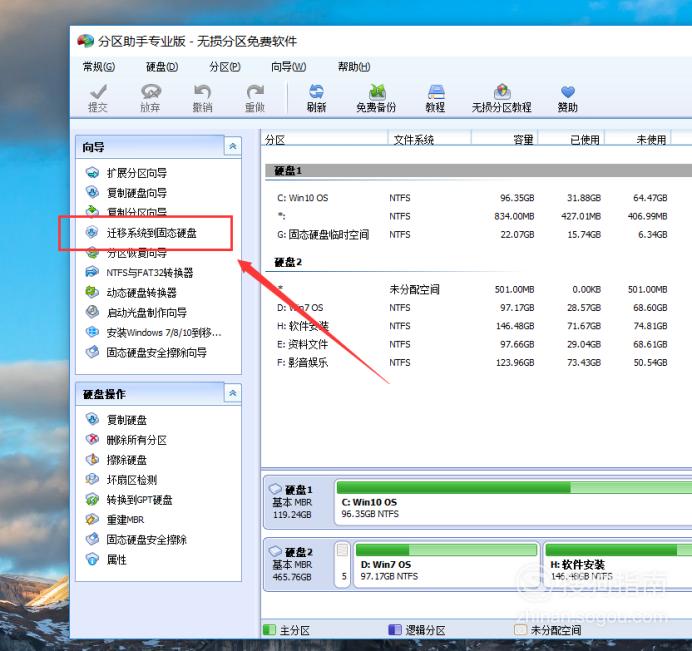Sort by 已使用 column header
This screenshot has height=651, width=692.
[572, 139]
